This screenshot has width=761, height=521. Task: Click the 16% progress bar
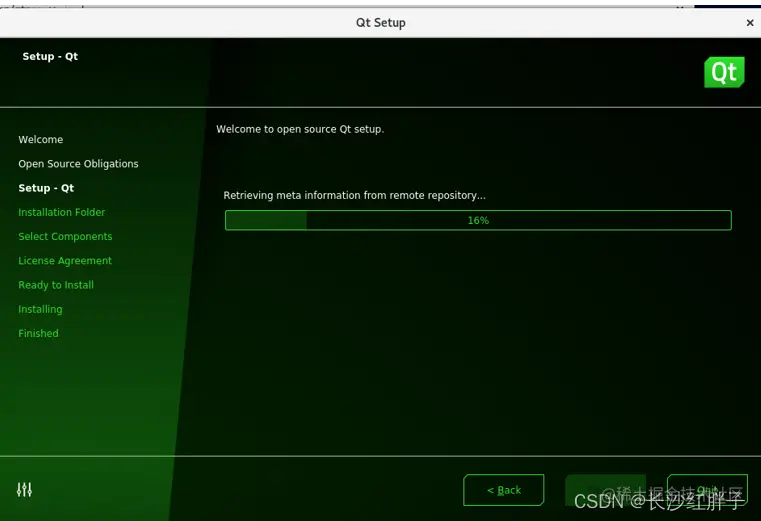pos(478,220)
